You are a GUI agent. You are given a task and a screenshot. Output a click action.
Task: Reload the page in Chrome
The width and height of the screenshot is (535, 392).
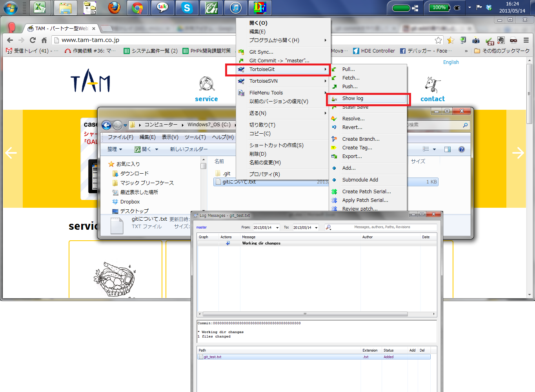coord(33,40)
